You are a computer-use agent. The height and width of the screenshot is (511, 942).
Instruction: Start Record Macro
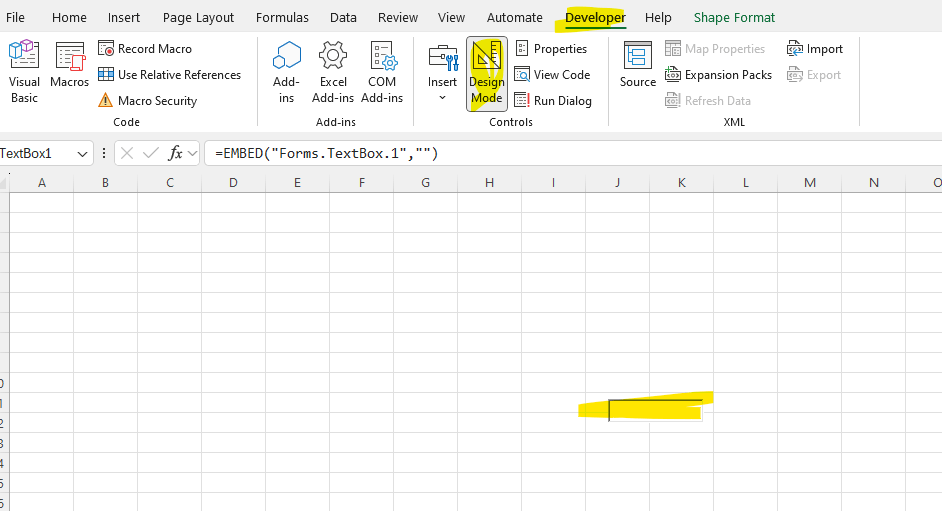145,49
